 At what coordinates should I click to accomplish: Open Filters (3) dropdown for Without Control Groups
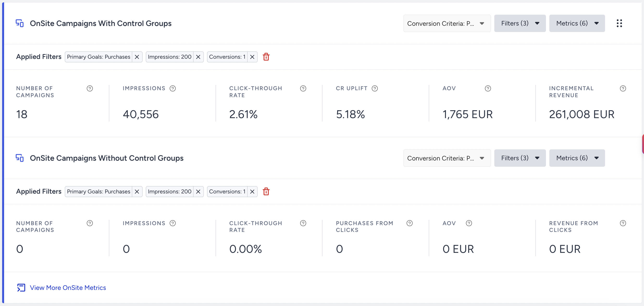[520, 158]
